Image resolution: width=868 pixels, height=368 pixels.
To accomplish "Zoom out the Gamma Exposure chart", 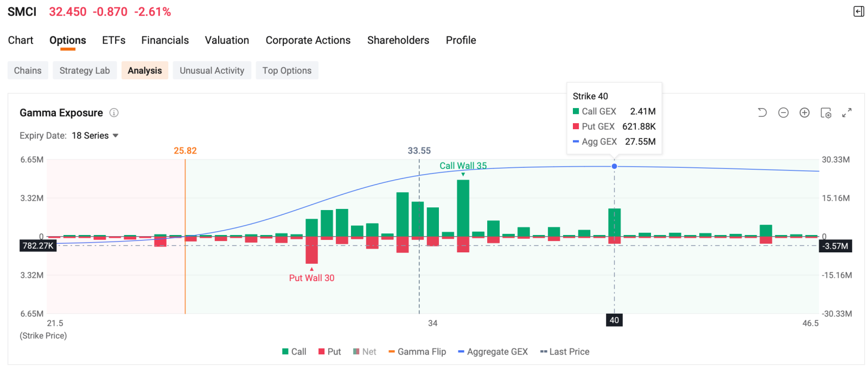I will 783,112.
